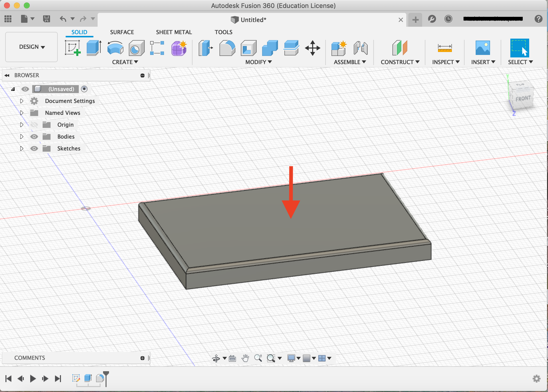The width and height of the screenshot is (548, 392).
Task: Select the Assemble dropdown
Action: pos(349,62)
